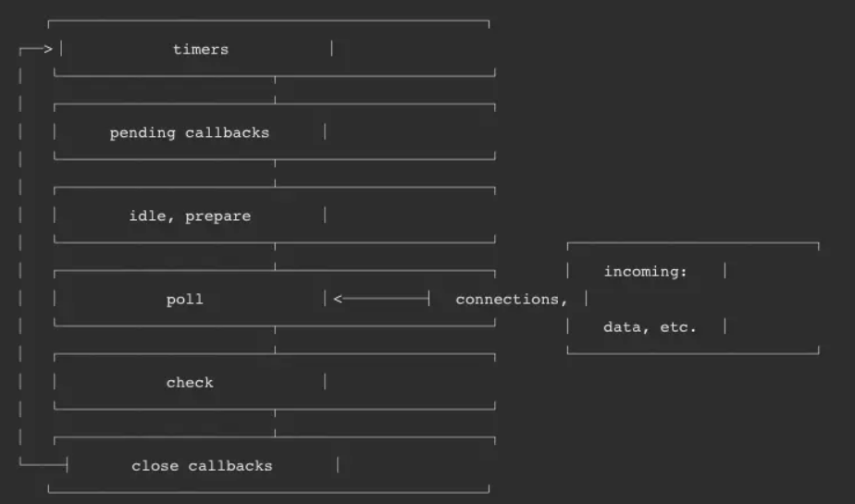Screen dimensions: 855x504
Task: Click the poll phase label
Action: pos(184,299)
